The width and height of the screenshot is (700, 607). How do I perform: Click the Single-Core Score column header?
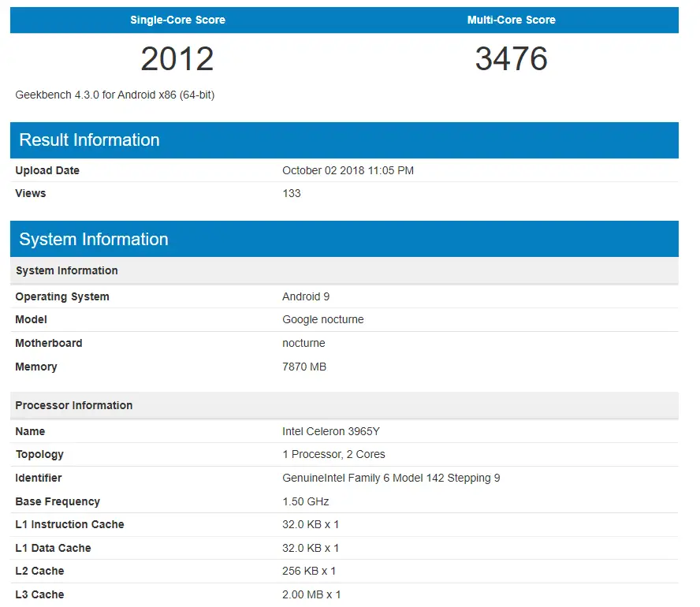(x=177, y=20)
